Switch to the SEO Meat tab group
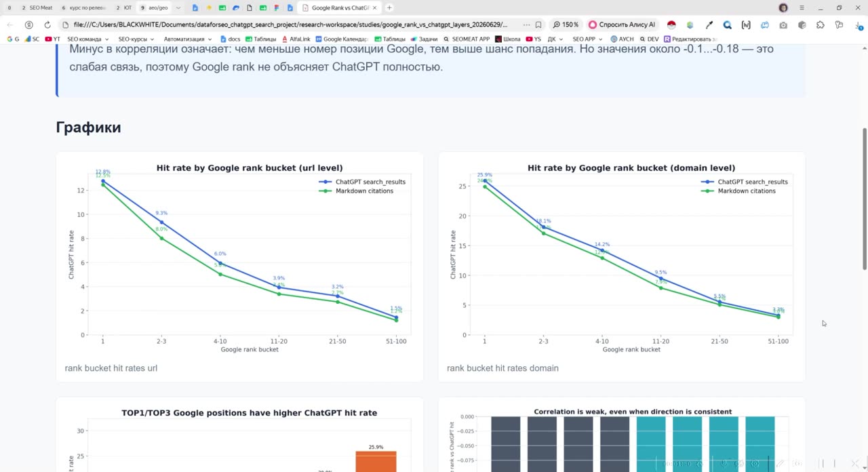 [x=36, y=8]
